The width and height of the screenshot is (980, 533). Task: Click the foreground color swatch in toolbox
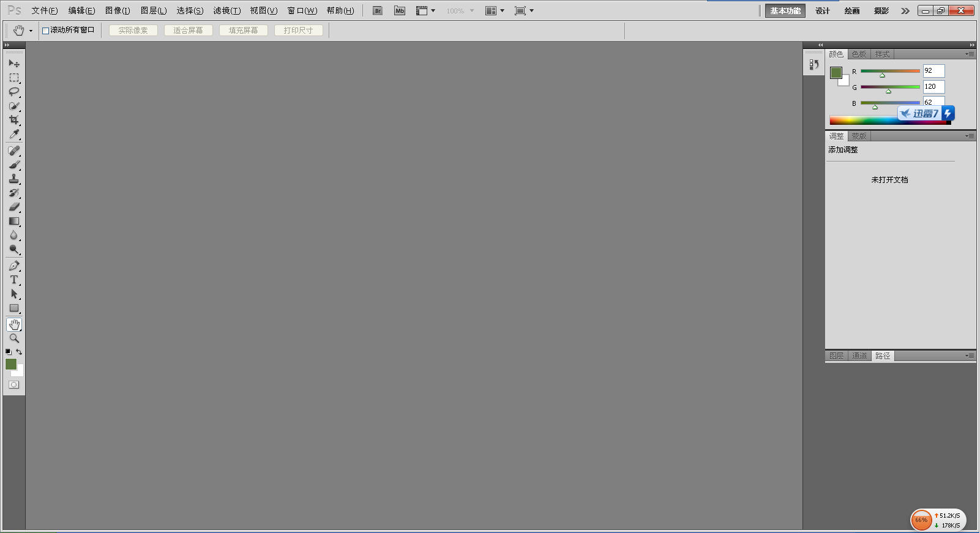coord(10,364)
